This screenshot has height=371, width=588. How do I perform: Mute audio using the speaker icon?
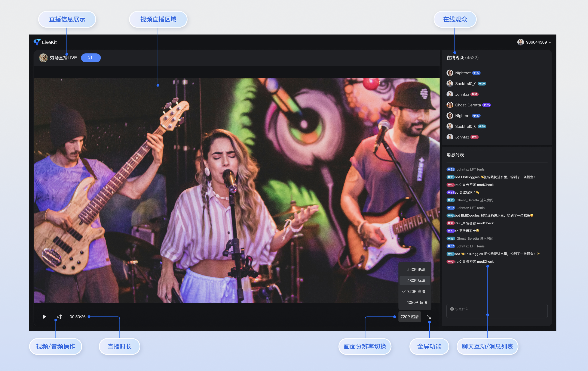click(60, 317)
